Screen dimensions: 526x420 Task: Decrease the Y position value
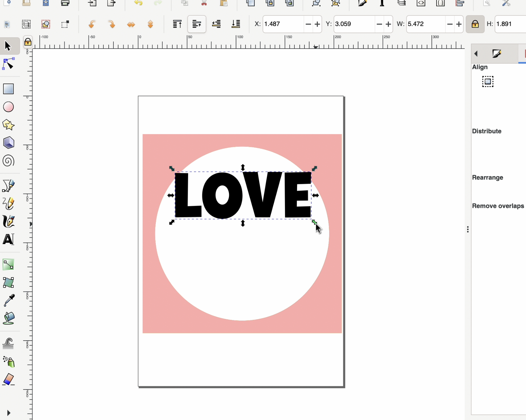[x=379, y=24]
